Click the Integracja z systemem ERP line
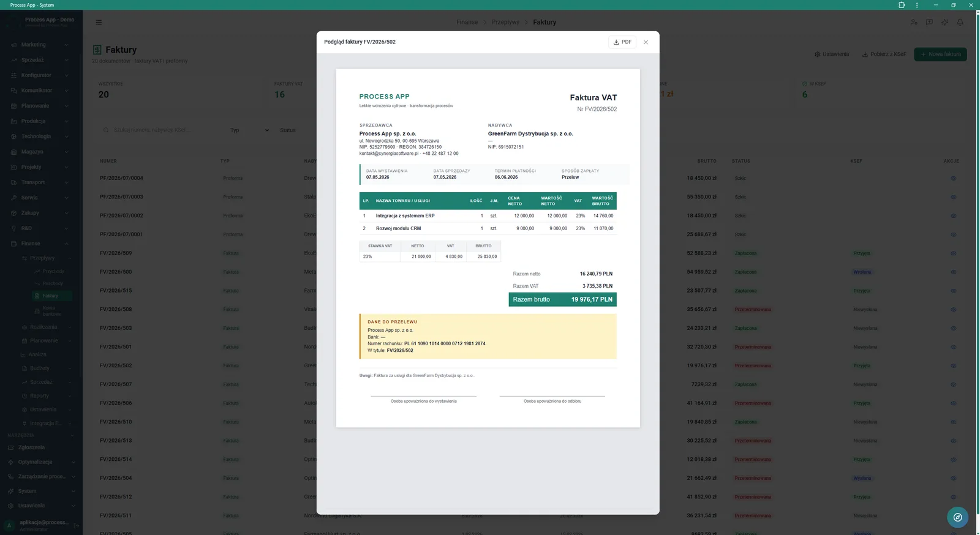Viewport: 980px width, 535px height. (488, 216)
